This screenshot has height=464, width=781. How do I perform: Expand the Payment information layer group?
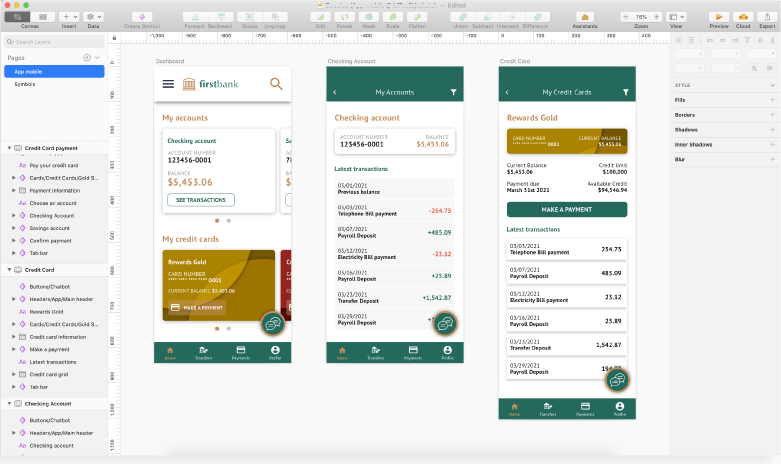coord(14,190)
